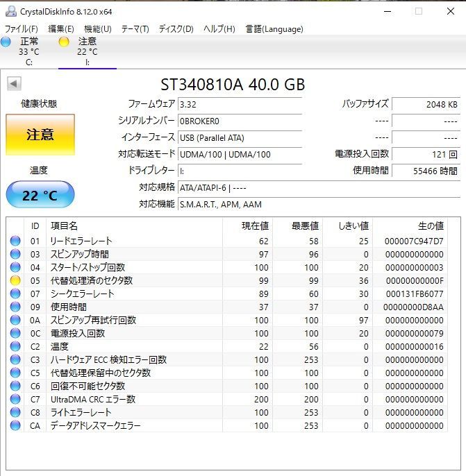Screen dimensions: 466x476
Task: Click the drive letter field I:
Action: pos(240,171)
